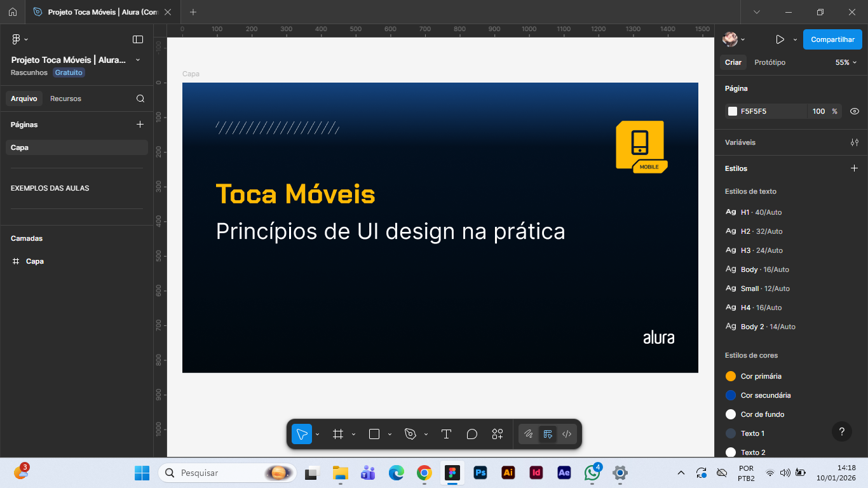Open the Actions resources panel
The image size is (868, 488).
(497, 434)
